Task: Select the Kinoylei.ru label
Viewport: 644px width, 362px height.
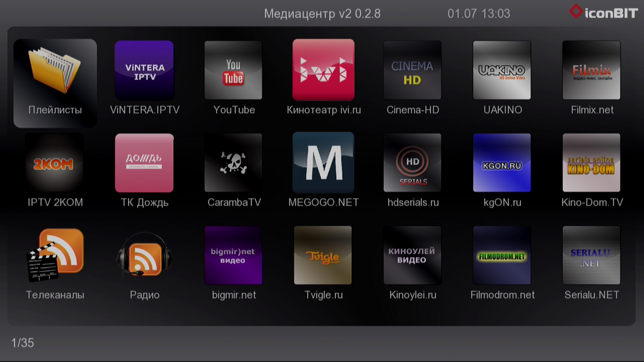Action: (x=413, y=296)
